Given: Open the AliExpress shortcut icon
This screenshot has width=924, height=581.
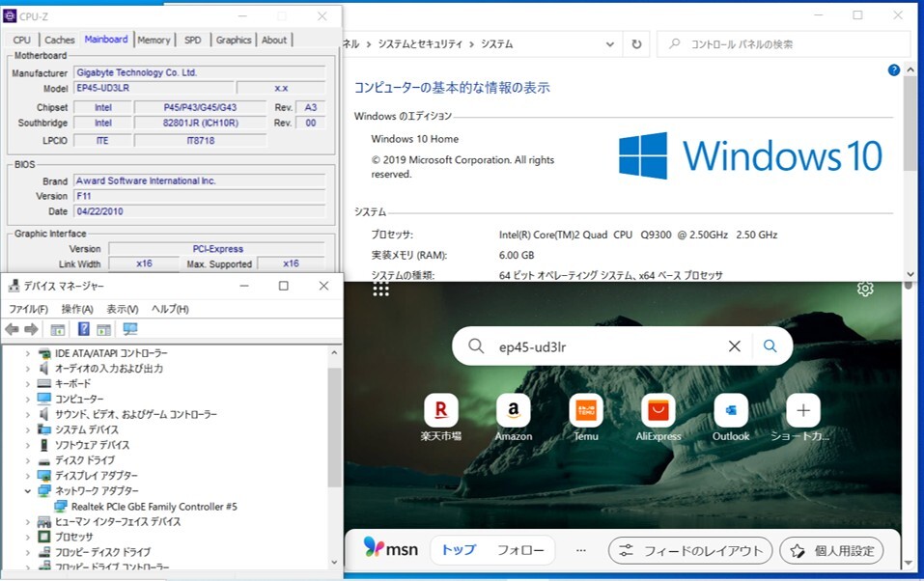Looking at the screenshot, I should 658,410.
